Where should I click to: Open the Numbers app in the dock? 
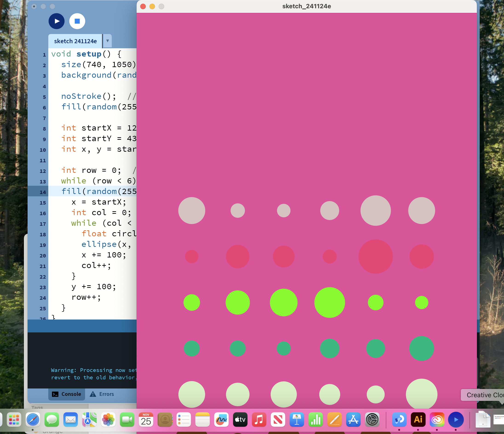[x=315, y=420]
